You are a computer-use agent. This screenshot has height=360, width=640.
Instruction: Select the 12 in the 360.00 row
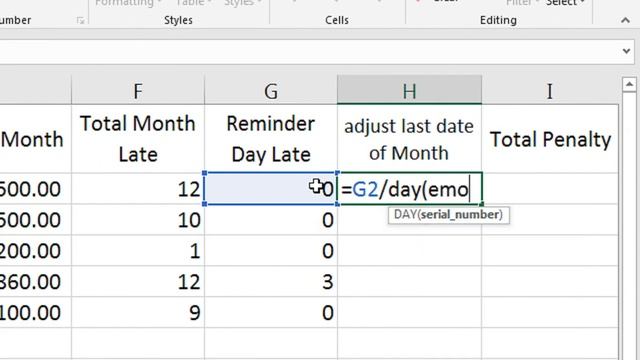tap(138, 282)
